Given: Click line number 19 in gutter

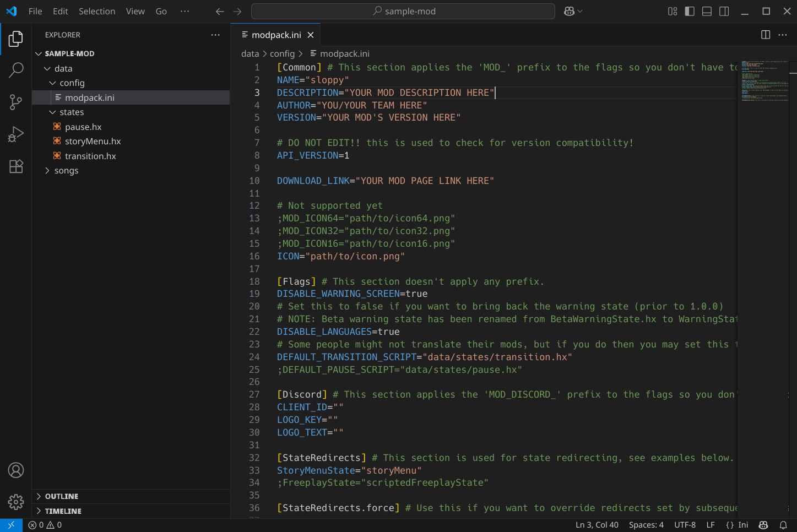Looking at the screenshot, I should pyautogui.click(x=254, y=294).
